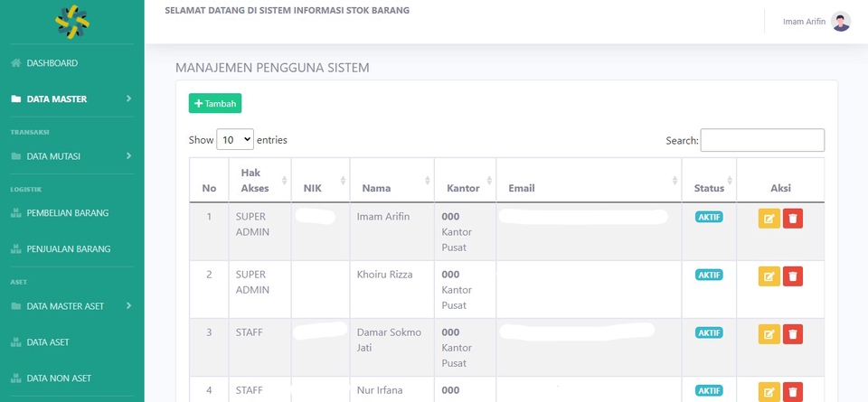
Task: Open the Dashboard menu item
Action: (52, 63)
